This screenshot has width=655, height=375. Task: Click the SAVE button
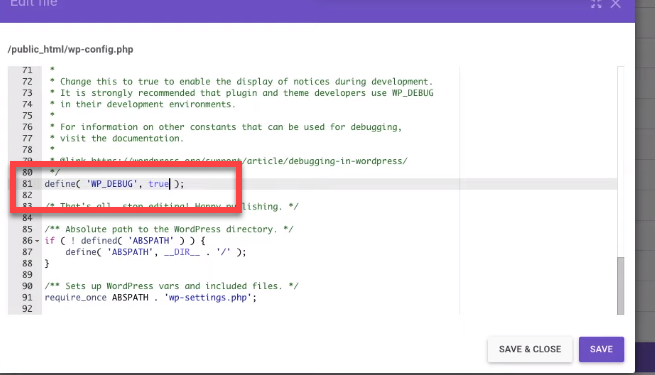point(601,349)
